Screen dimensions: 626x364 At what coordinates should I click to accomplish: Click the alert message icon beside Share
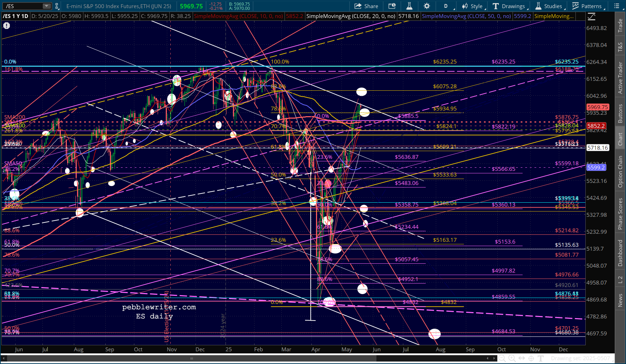(392, 6)
